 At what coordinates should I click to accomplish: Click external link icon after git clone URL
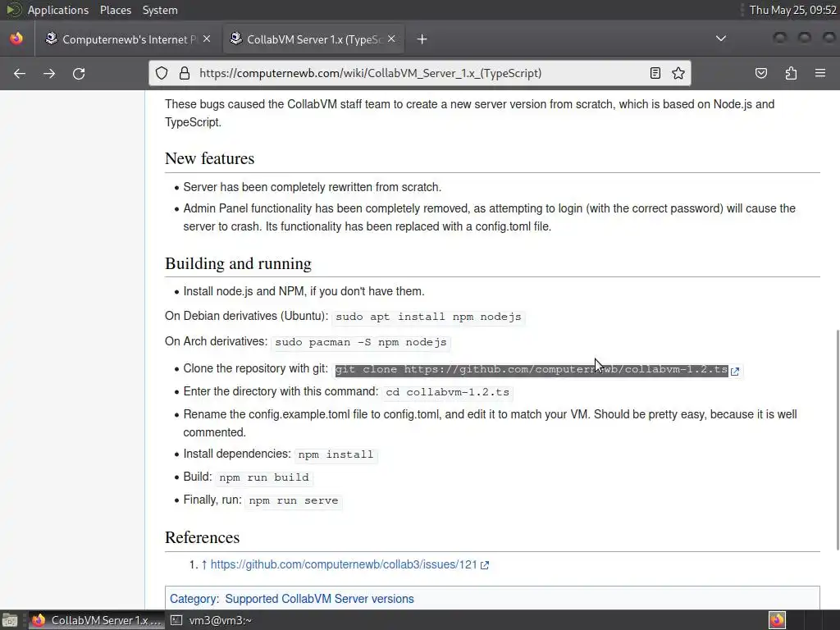click(x=735, y=372)
